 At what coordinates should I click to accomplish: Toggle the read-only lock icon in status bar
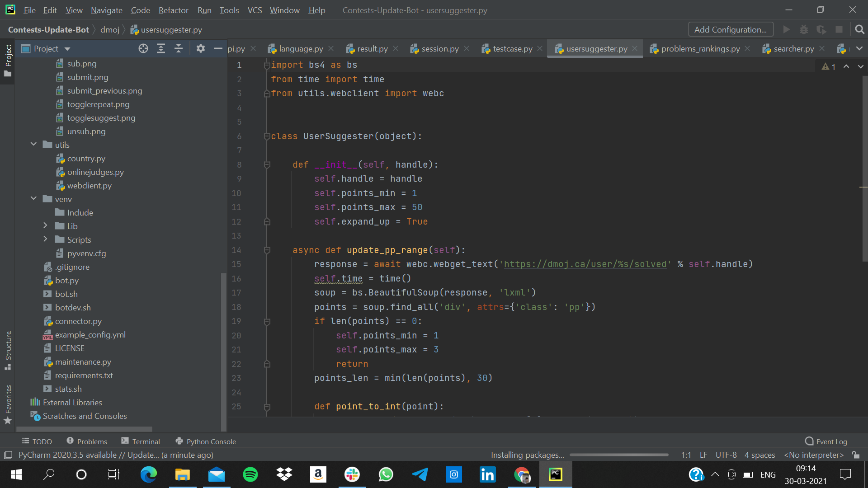[855, 455]
